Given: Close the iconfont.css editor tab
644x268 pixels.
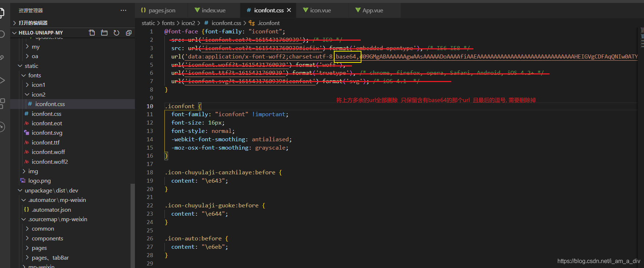Looking at the screenshot, I should [x=289, y=10].
